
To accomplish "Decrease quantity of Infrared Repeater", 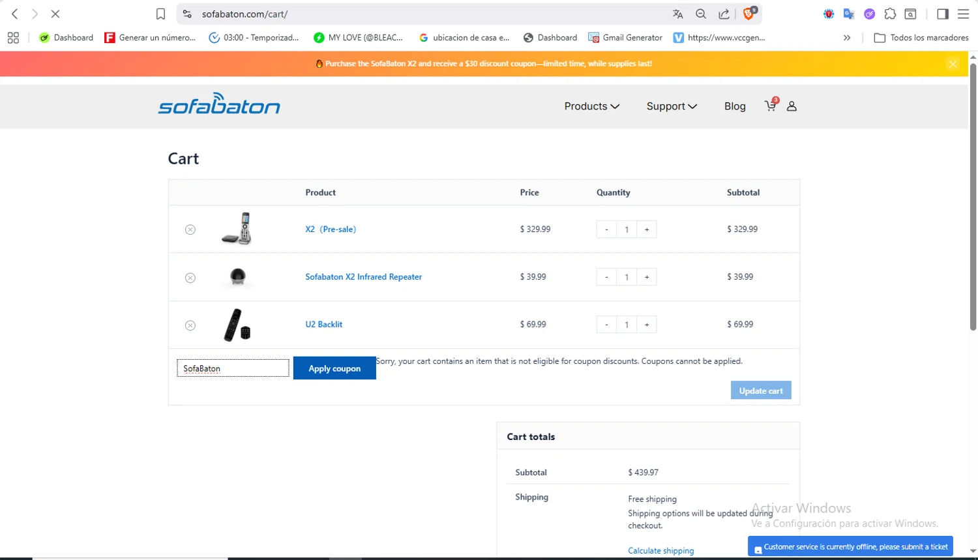I will pyautogui.click(x=606, y=277).
